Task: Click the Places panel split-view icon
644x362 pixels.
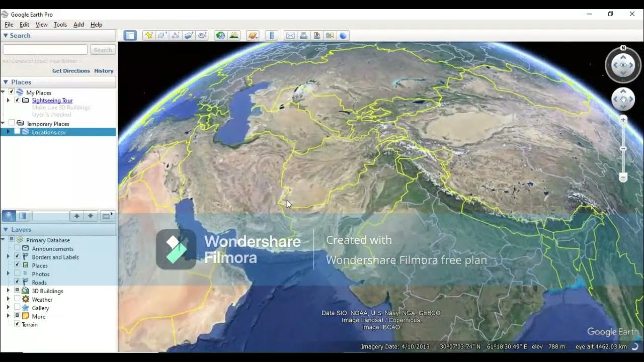Action: (23, 216)
